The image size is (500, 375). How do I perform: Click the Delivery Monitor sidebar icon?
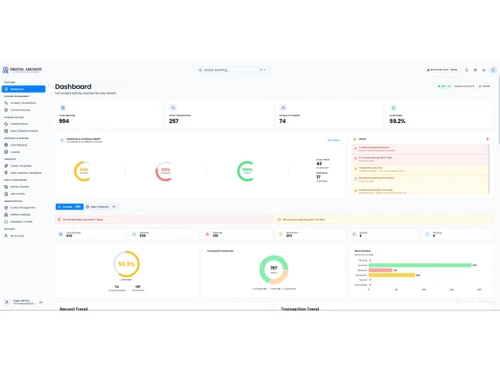click(6, 187)
